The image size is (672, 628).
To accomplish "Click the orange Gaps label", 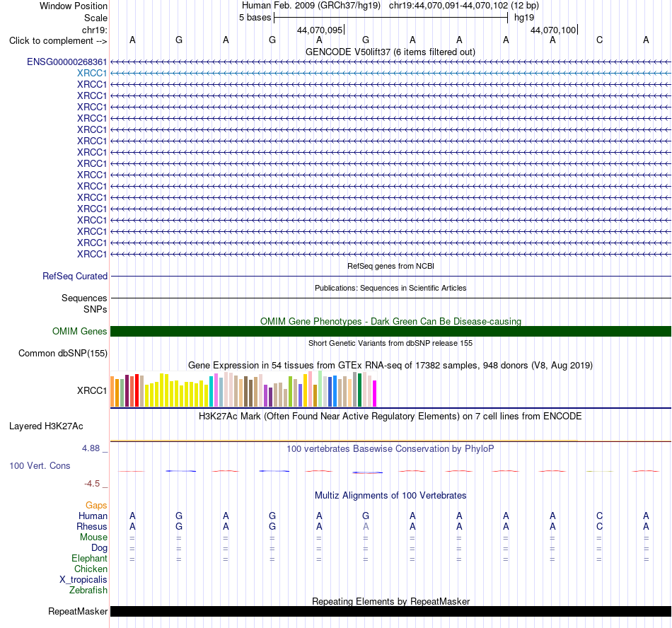I will (96, 506).
